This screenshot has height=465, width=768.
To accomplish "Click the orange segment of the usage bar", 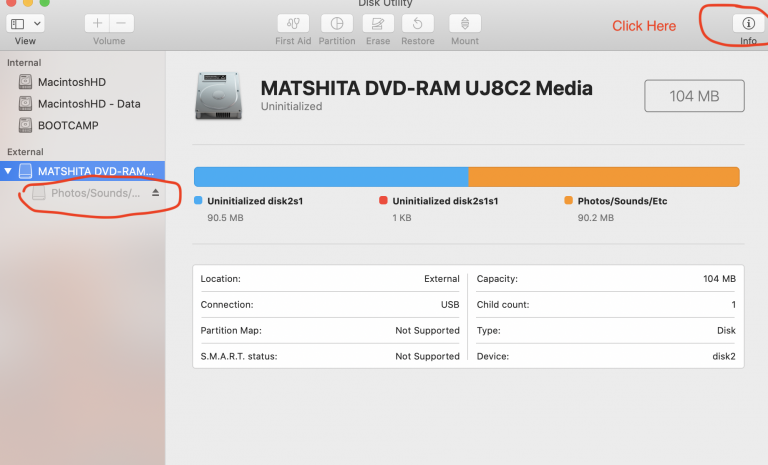I will (604, 177).
